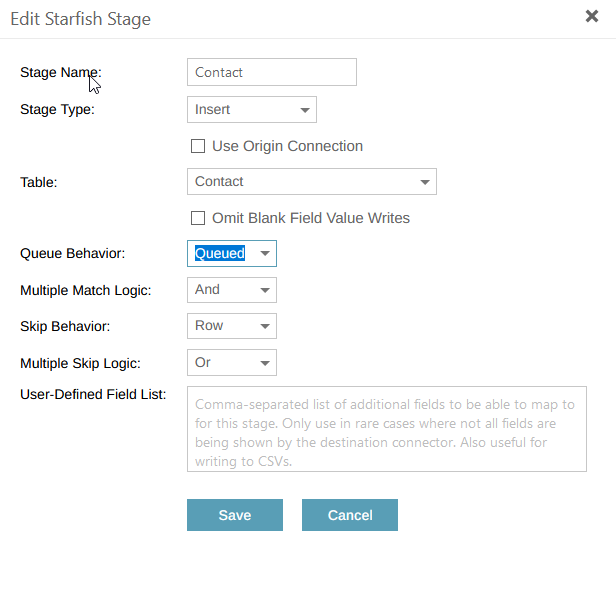Click the Stage Name label
This screenshot has height=612, width=616.
click(x=61, y=72)
